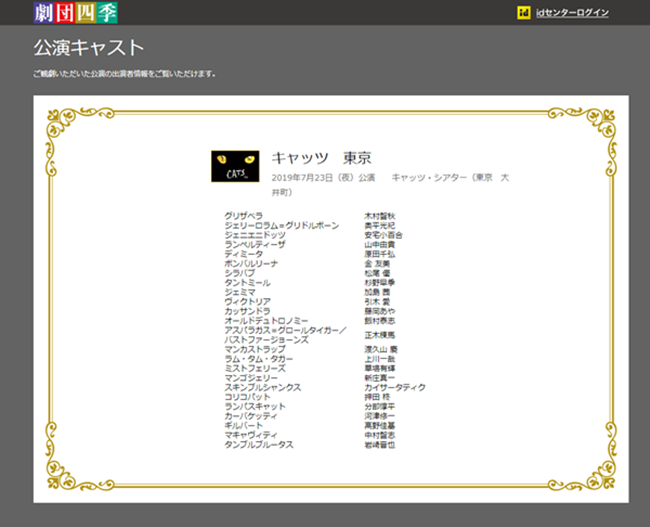This screenshot has height=527, width=650.
Task: Click the キャッツ・シアター venue text
Action: tap(450, 178)
